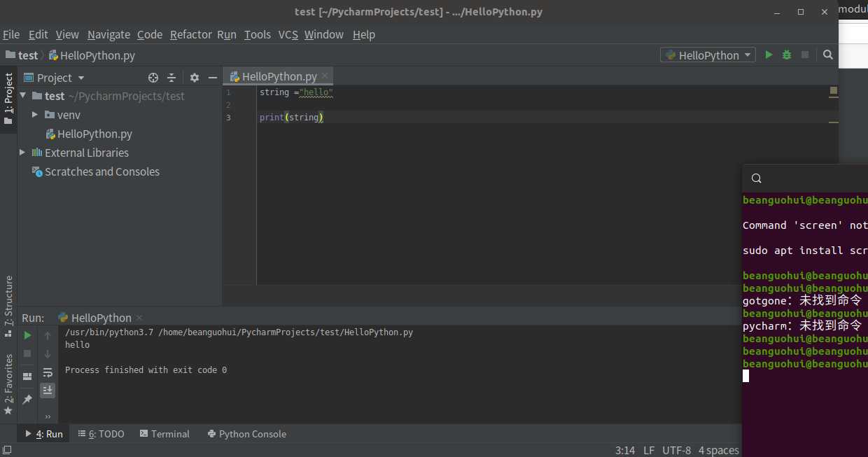868x457 pixels.
Task: Click the down-arrow stack trace icon
Action: tap(48, 354)
